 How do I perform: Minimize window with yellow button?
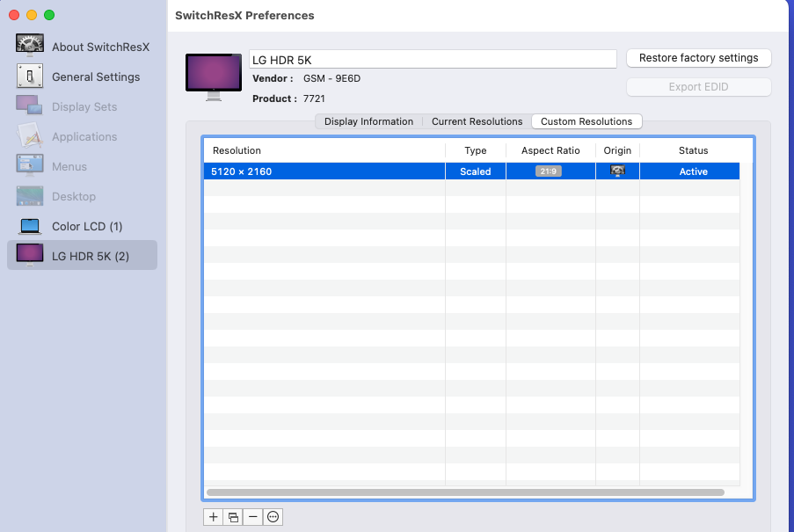coord(32,15)
